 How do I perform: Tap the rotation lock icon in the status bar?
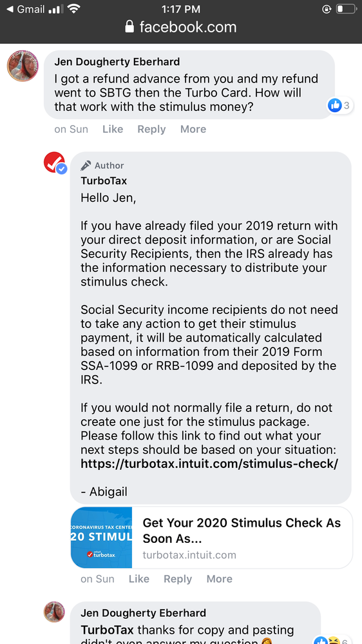tap(327, 9)
